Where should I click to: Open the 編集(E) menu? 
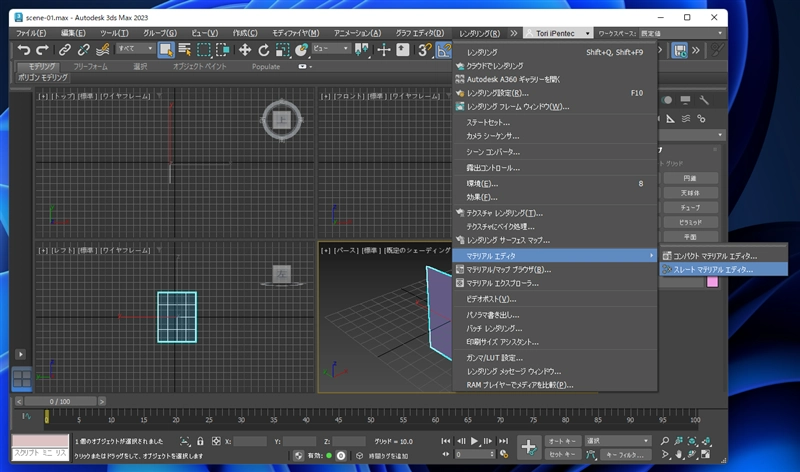[73, 33]
